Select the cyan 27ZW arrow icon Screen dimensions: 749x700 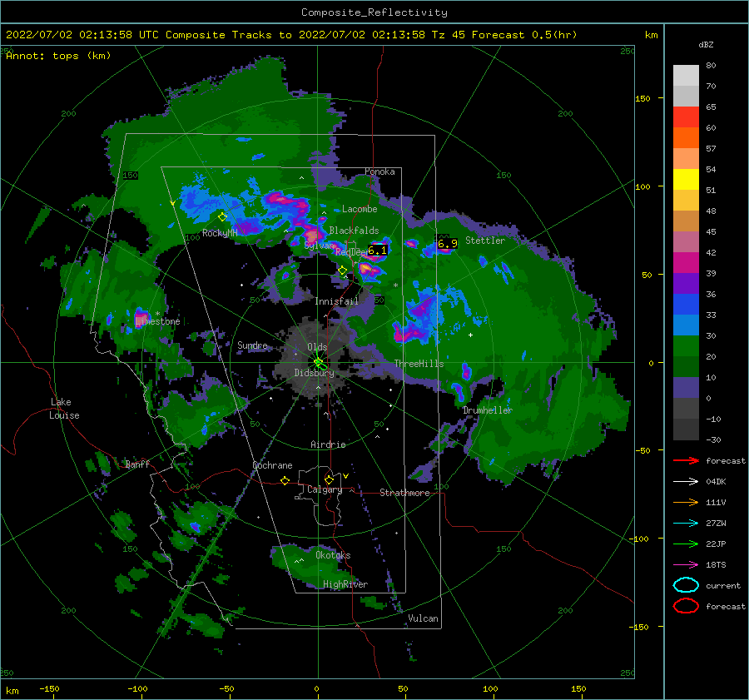click(x=686, y=524)
